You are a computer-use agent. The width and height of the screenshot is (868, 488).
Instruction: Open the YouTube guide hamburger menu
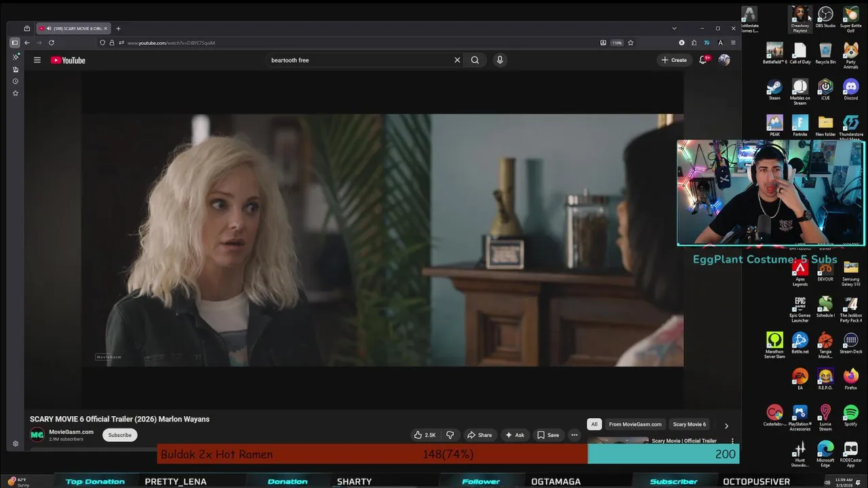pos(37,60)
